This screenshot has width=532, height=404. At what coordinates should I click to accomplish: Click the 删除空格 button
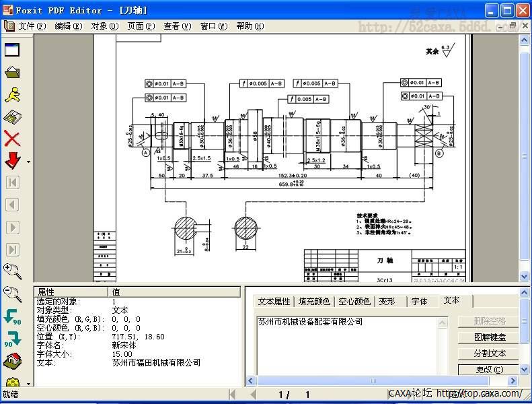(x=489, y=321)
